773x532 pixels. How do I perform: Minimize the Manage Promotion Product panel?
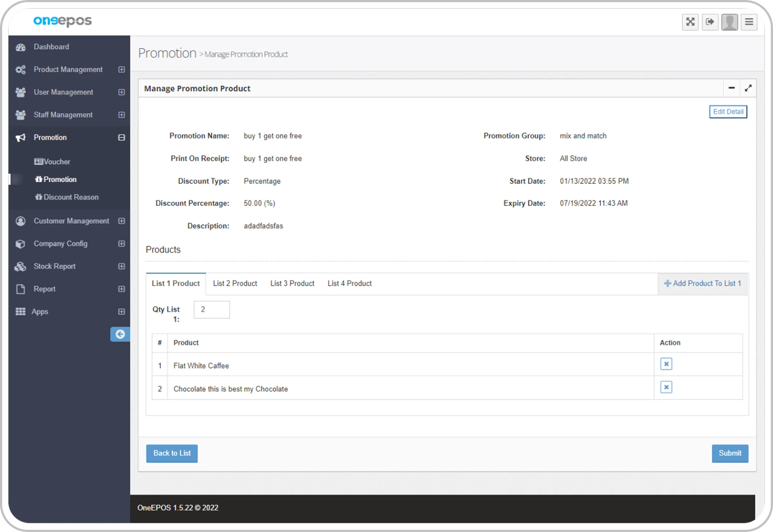click(731, 88)
